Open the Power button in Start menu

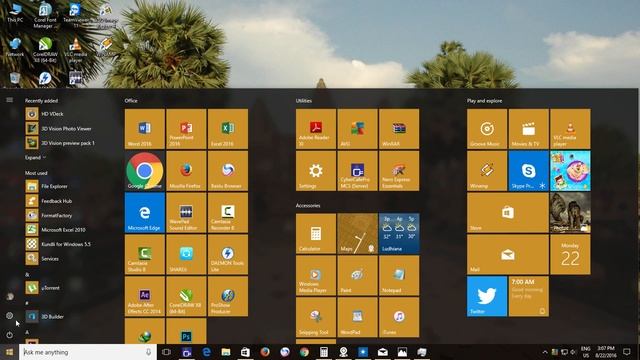(9, 335)
